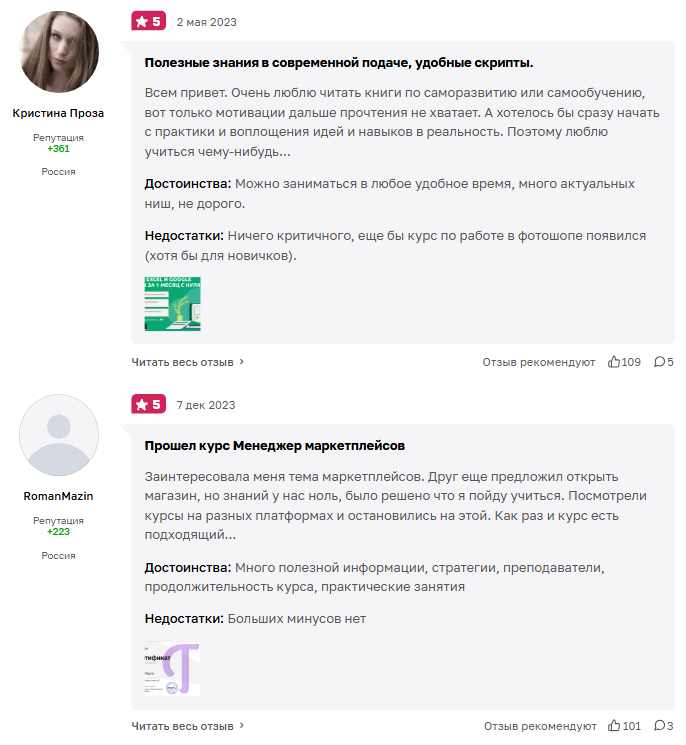Open comments icon on RomanMazin's review
Screen dimensions: 686x745
coord(659,726)
